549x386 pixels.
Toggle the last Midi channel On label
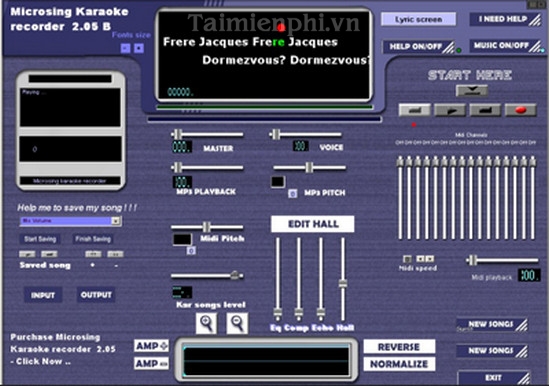pos(532,143)
